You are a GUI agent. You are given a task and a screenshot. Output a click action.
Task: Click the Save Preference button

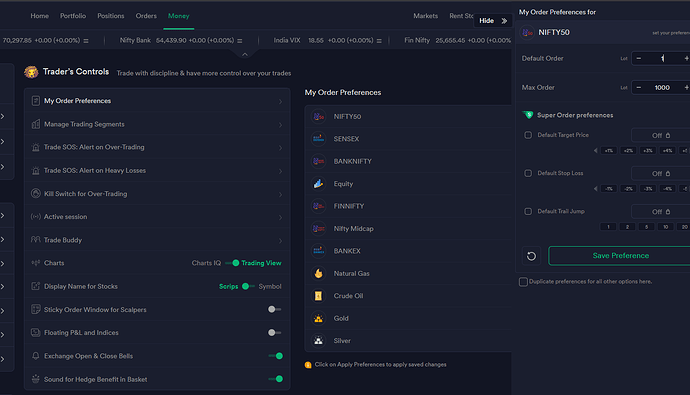pyautogui.click(x=620, y=256)
